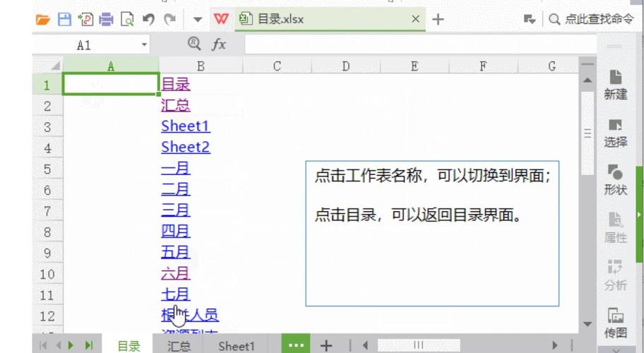Follow the Sheet2 hyperlink

[186, 147]
